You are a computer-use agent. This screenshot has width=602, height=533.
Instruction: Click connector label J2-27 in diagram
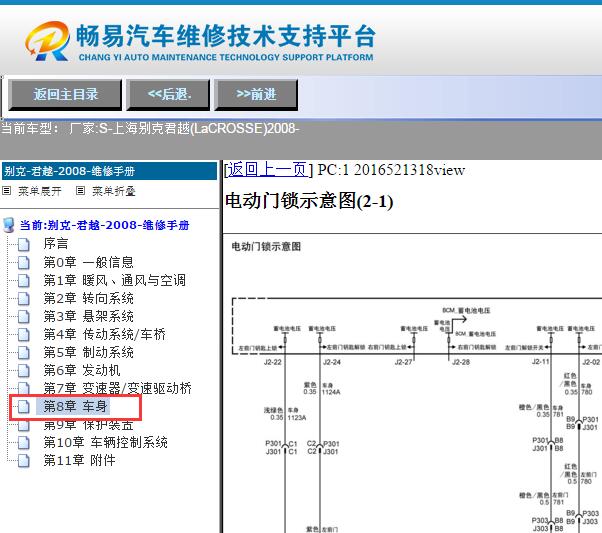click(x=404, y=362)
